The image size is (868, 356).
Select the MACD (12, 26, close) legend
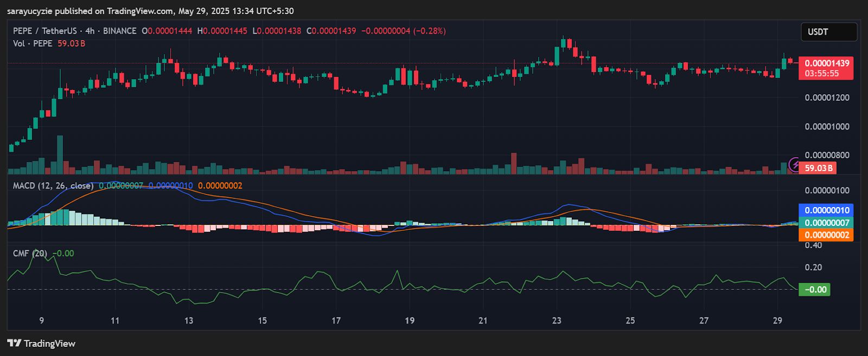coord(53,185)
